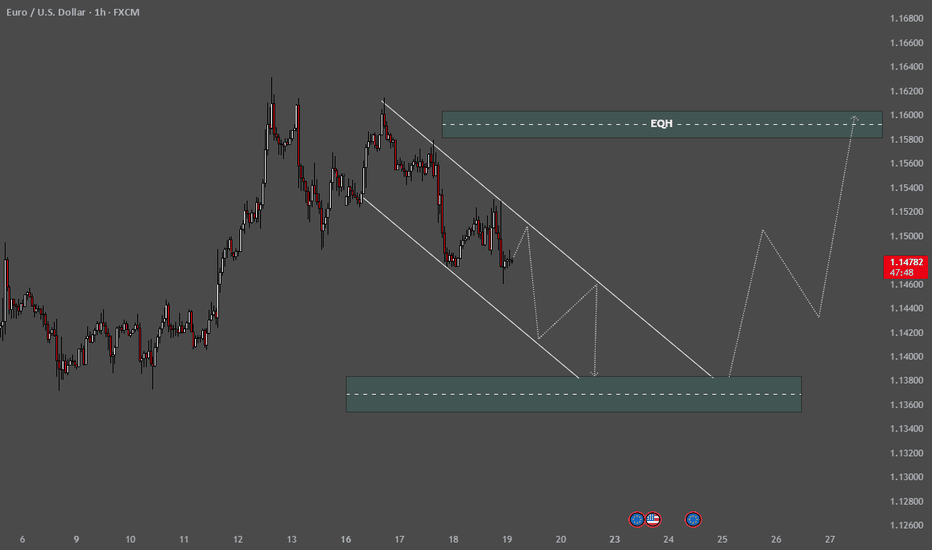Click date axis label 10
This screenshot has height=550, width=932.
click(x=130, y=539)
